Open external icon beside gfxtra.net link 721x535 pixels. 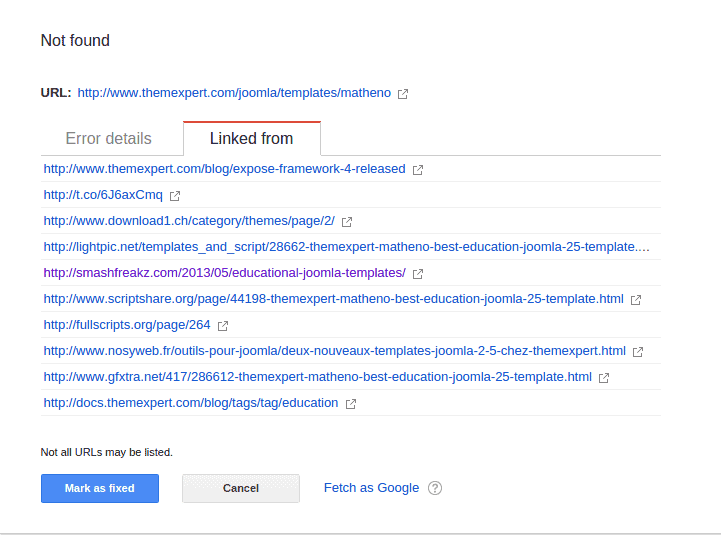coord(603,378)
